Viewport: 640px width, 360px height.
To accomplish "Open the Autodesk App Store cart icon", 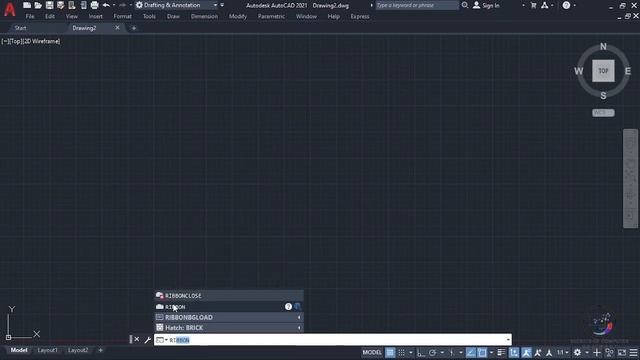I will (x=533, y=5).
